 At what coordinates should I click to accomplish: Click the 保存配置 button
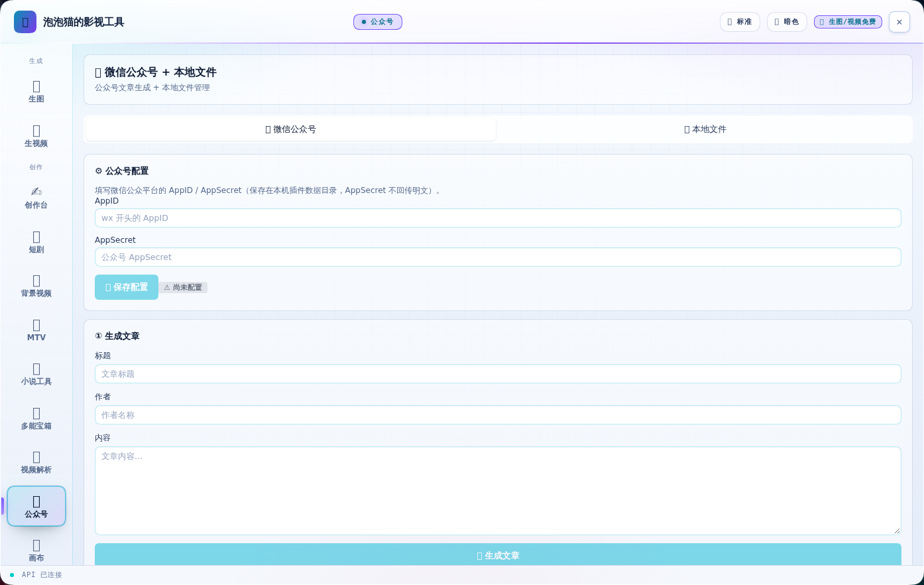point(127,287)
